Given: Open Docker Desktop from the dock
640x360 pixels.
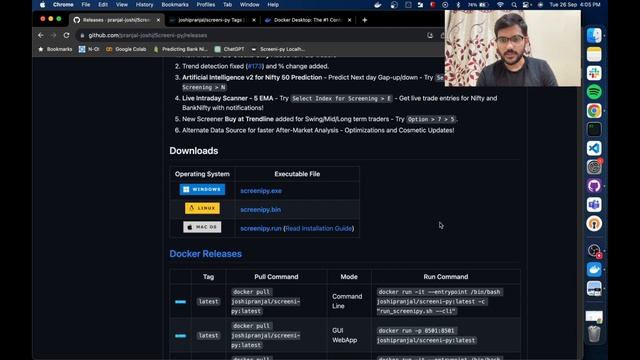Looking at the screenshot, I should (594, 270).
